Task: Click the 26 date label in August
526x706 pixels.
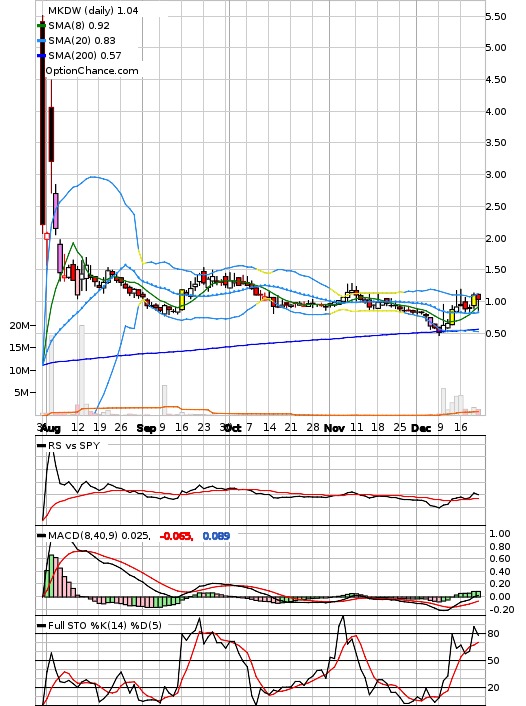Action: point(121,427)
